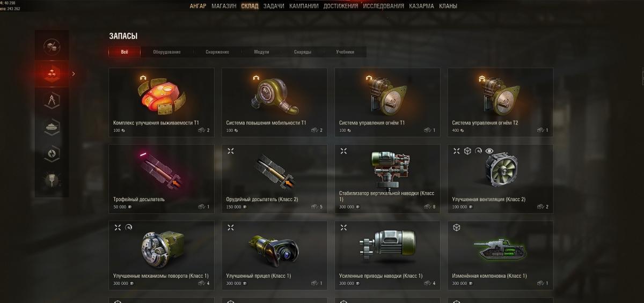644x303 pixels.
Task: Open the Система повышения мобильности Т1 card
Action: tap(275, 102)
